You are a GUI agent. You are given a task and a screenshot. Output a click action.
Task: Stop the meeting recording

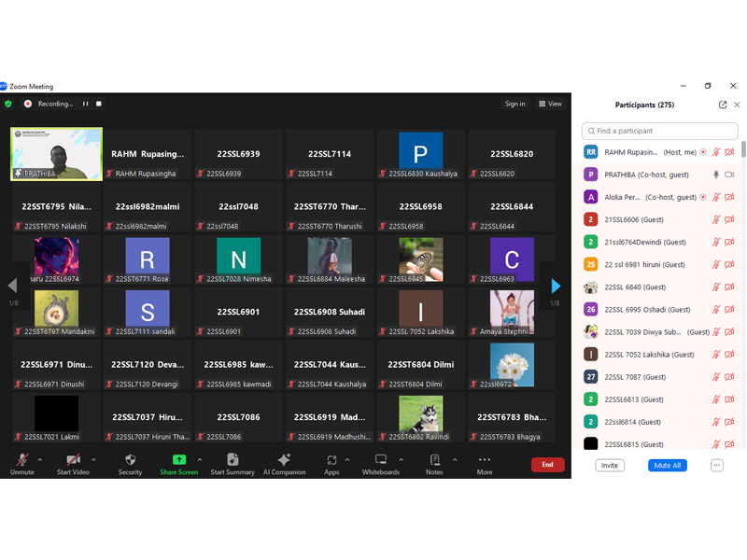click(x=99, y=104)
